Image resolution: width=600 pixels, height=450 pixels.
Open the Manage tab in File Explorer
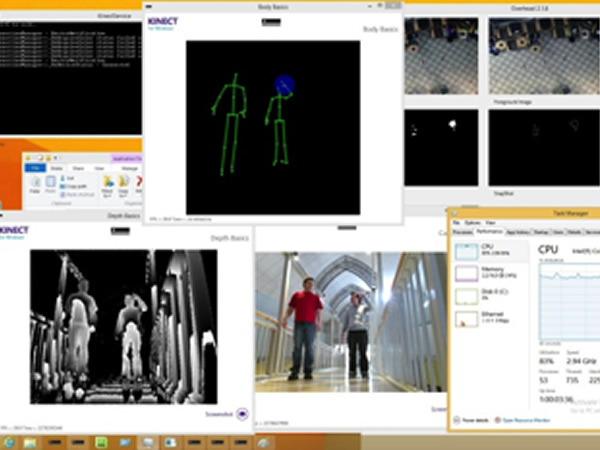coord(129,168)
